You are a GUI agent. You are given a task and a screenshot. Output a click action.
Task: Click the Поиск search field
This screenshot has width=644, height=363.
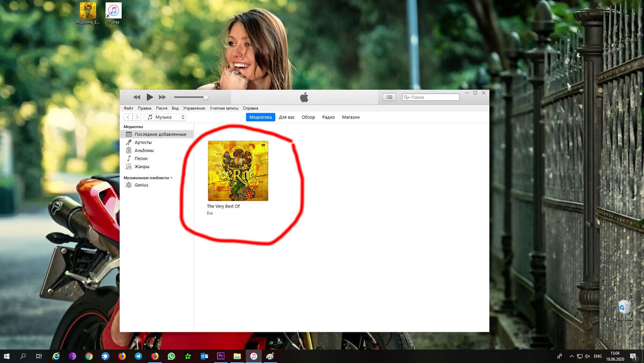(431, 97)
